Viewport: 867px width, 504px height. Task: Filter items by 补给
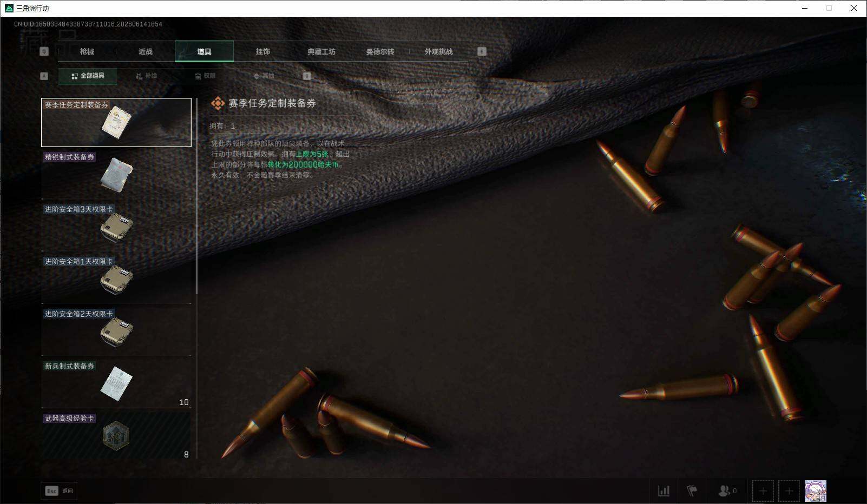[x=146, y=76]
